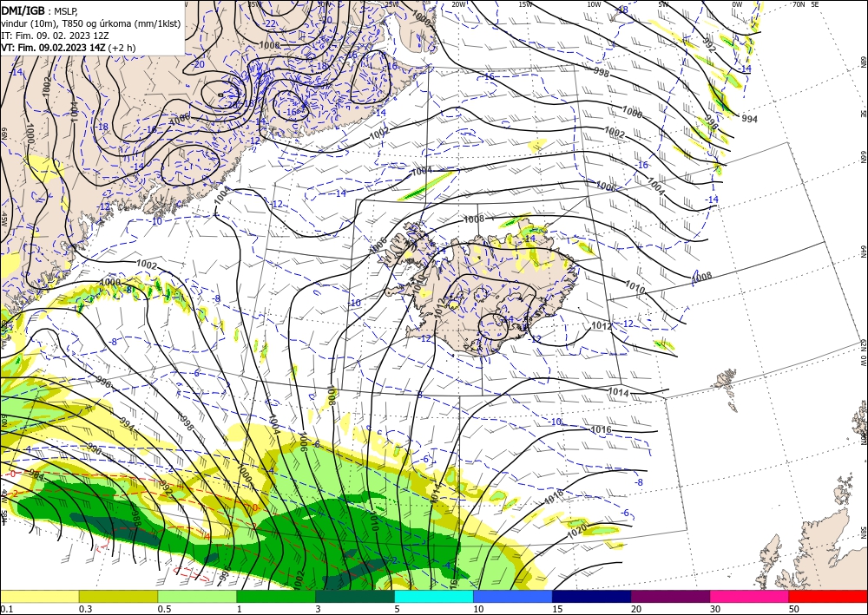
Task: Click the "30" legend scale value
Action: click(x=714, y=609)
